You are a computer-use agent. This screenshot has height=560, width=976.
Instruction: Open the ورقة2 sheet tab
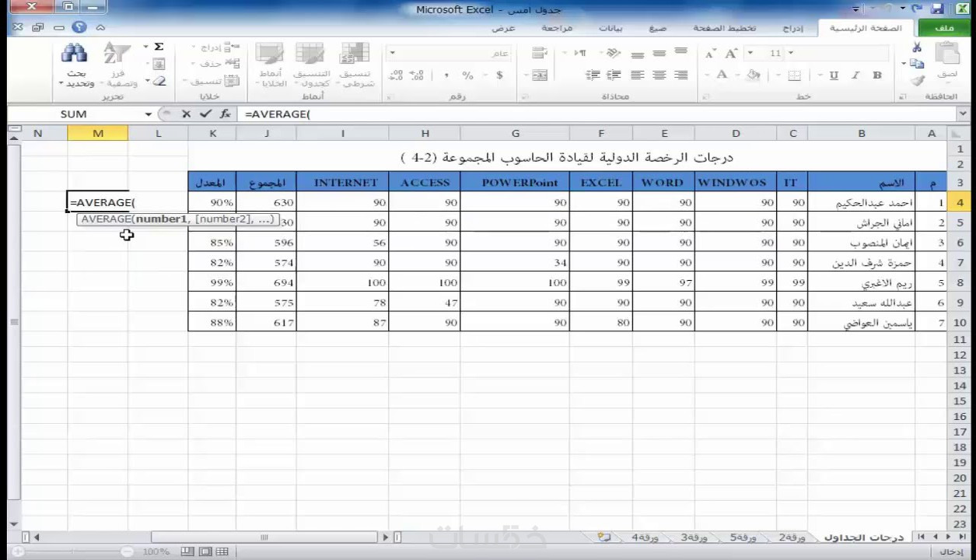coord(791,537)
